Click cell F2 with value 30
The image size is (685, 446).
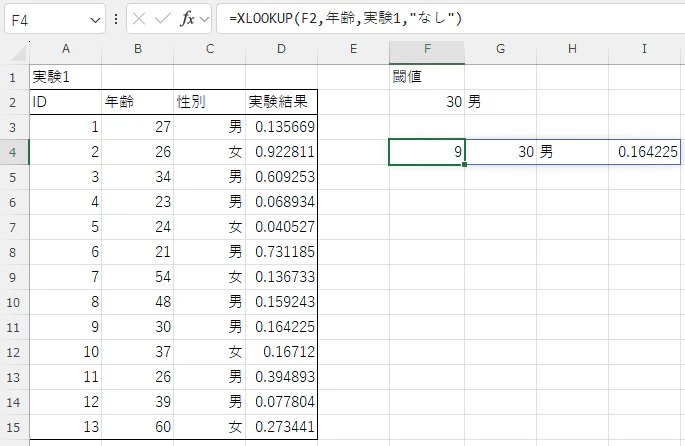(x=427, y=102)
